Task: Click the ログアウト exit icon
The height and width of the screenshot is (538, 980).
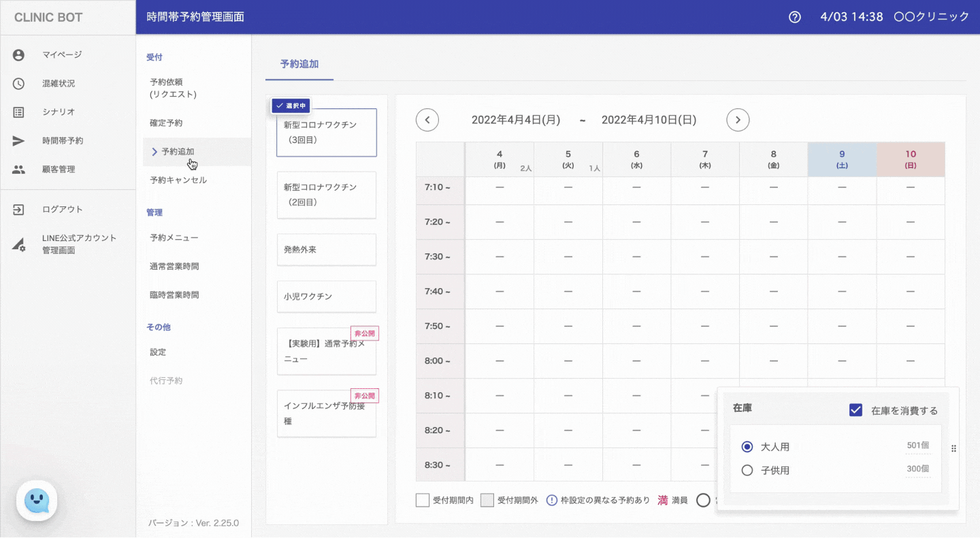Action: pyautogui.click(x=18, y=210)
